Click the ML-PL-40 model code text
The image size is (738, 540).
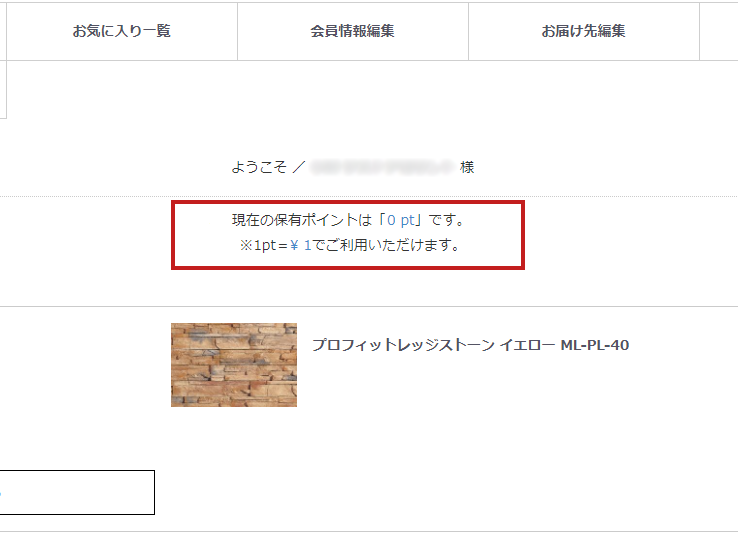point(595,345)
